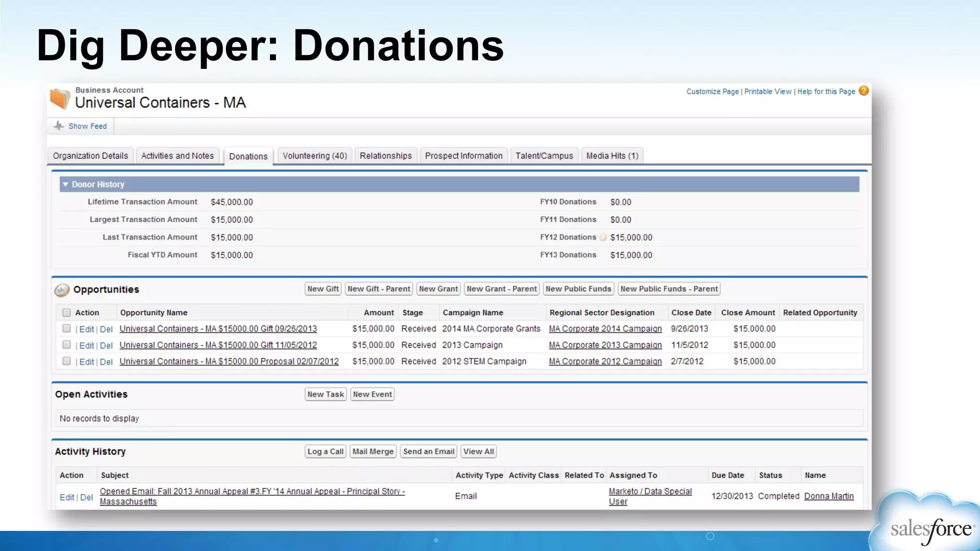Viewport: 980px width, 551px height.
Task: Click the Mail Merge button
Action: pyautogui.click(x=373, y=452)
